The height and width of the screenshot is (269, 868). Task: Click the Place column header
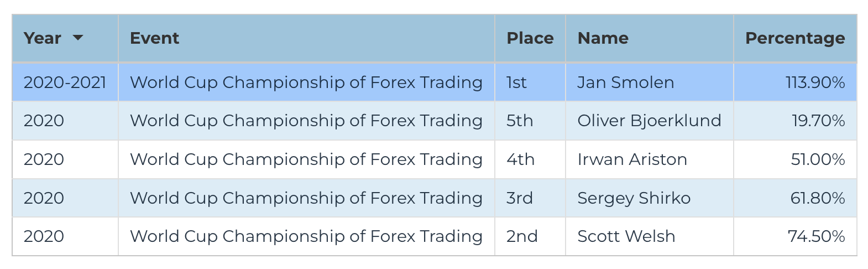530,38
